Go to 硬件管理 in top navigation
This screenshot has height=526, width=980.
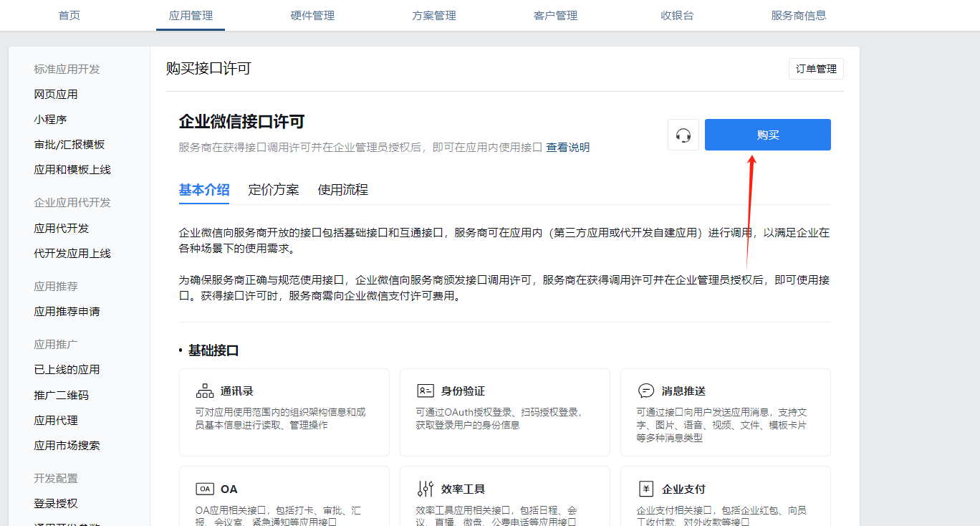tap(312, 15)
